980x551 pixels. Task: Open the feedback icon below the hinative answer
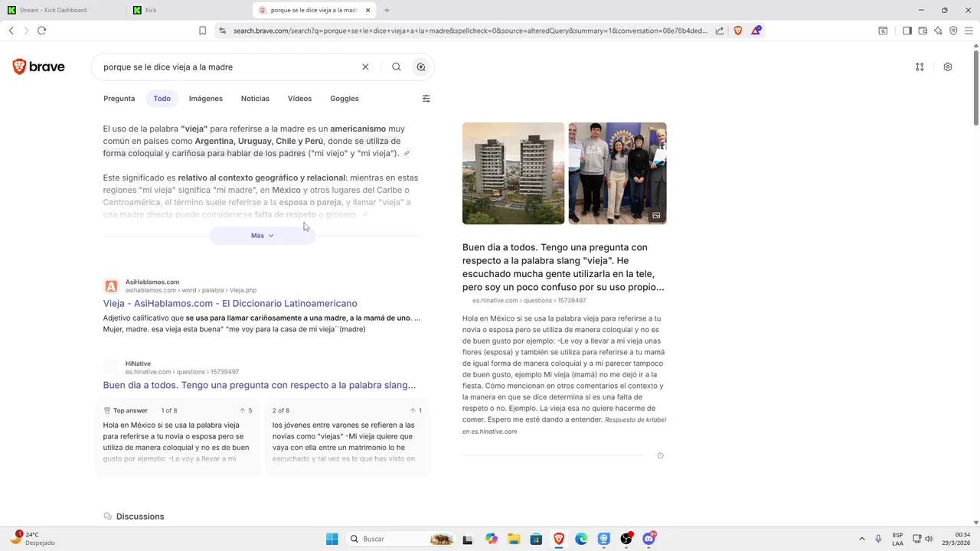[660, 455]
